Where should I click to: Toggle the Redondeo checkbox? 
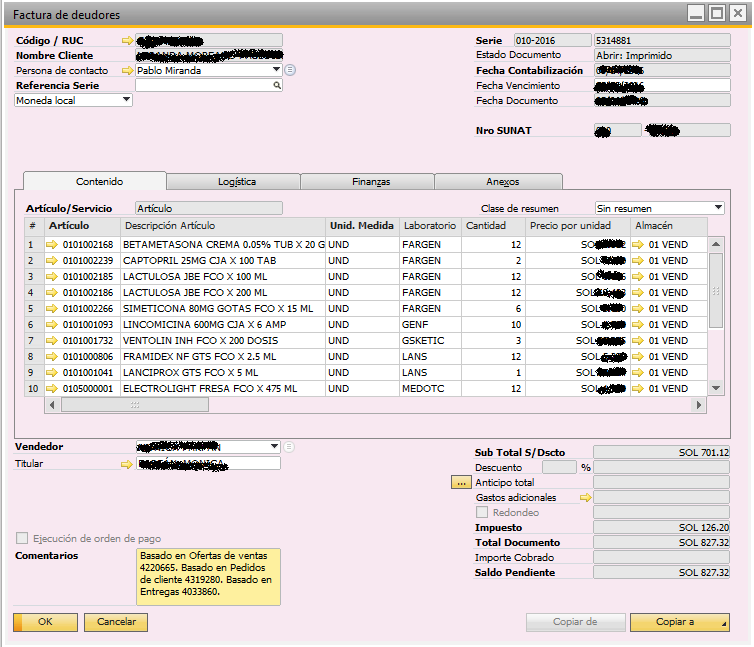click(x=482, y=512)
